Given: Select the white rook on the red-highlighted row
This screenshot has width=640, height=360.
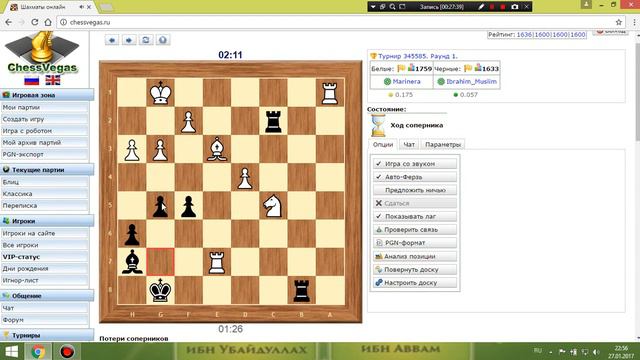Looking at the screenshot, I should pos(217,262).
